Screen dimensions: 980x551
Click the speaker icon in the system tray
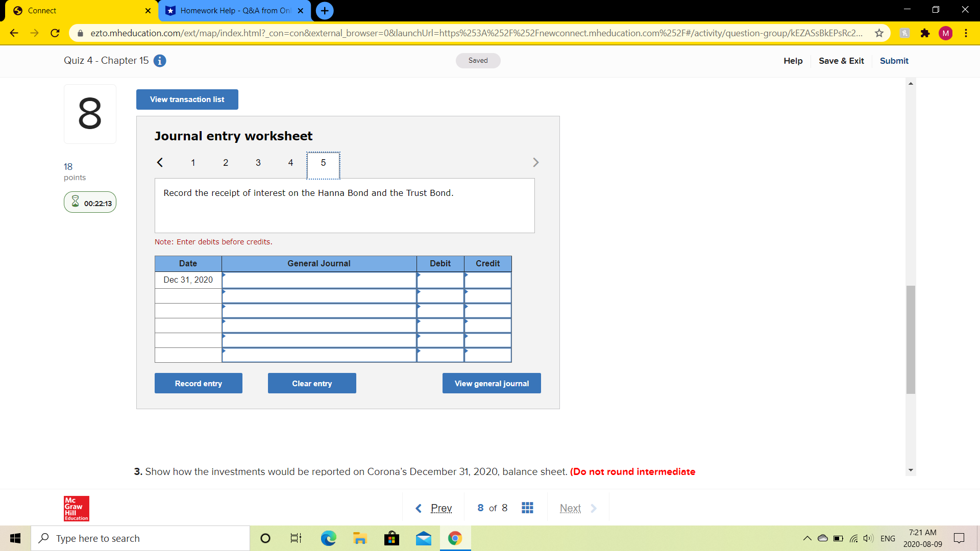click(x=869, y=538)
